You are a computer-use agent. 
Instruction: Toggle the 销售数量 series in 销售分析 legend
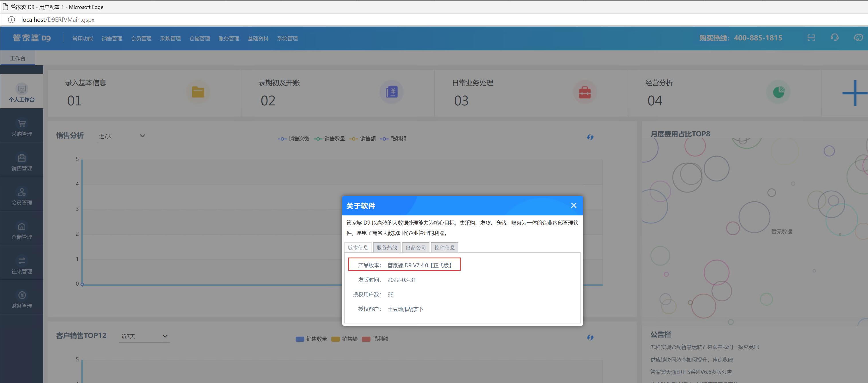[x=329, y=138]
